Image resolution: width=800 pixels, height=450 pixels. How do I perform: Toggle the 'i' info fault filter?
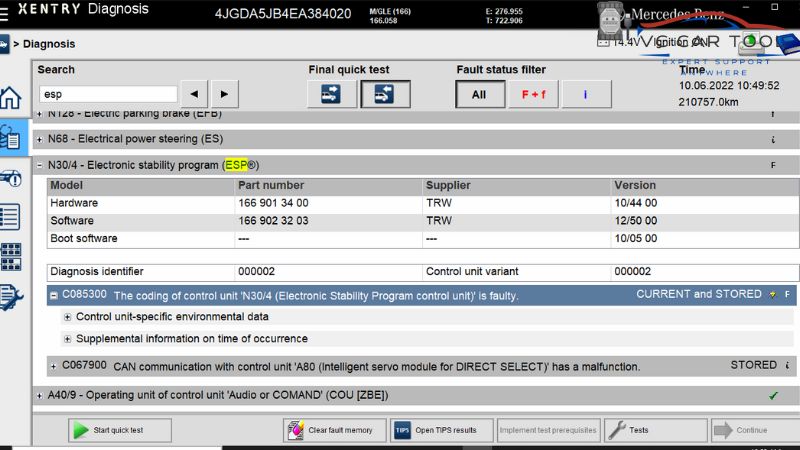[x=585, y=94]
